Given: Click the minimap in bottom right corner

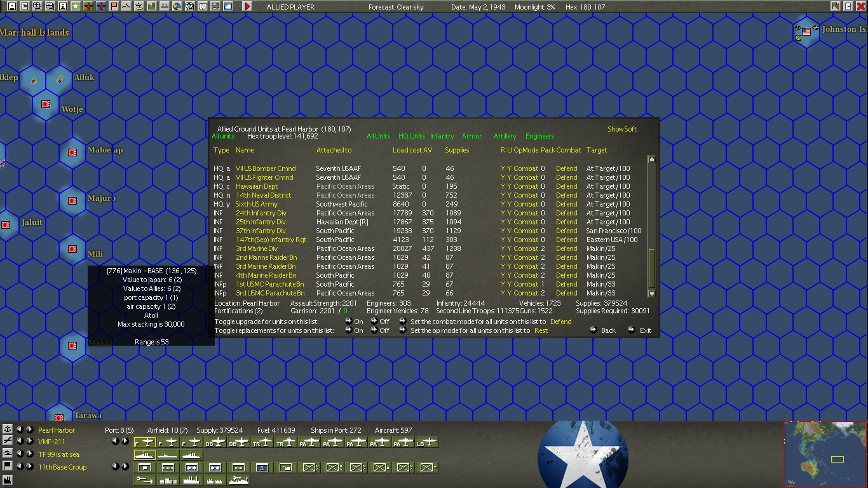Looking at the screenshot, I should 825,454.
